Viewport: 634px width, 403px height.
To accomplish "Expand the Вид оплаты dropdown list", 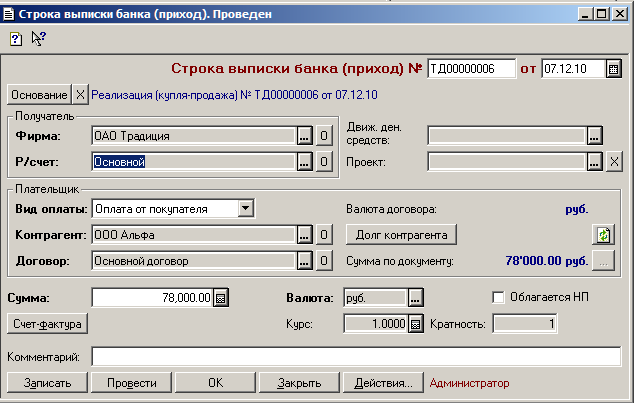I will coord(245,209).
